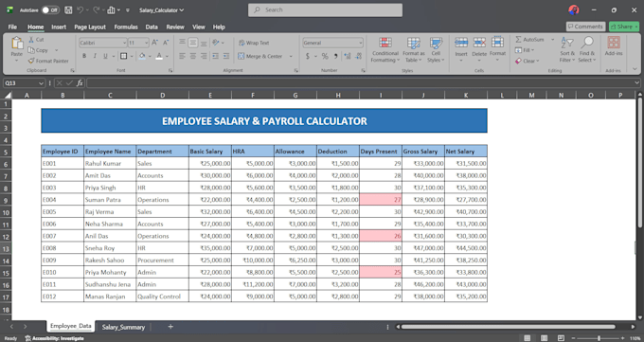Open the Font size dropdown
644x342 pixels.
(x=146, y=43)
